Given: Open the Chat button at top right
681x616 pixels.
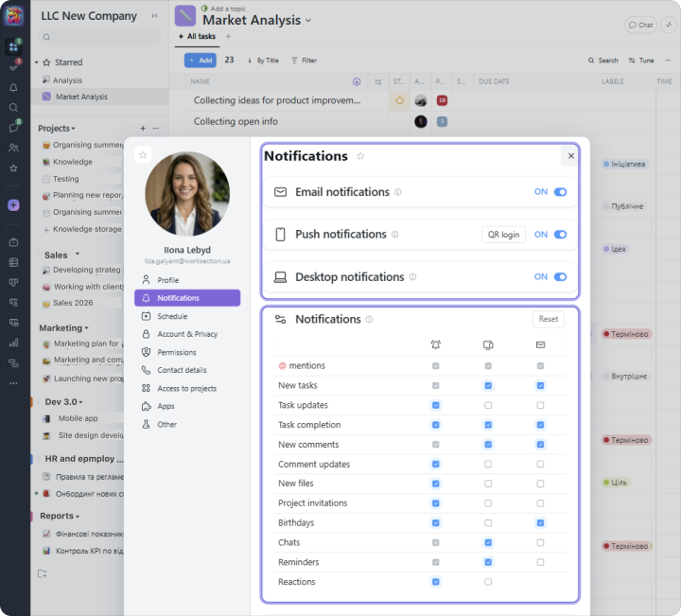Looking at the screenshot, I should [641, 25].
